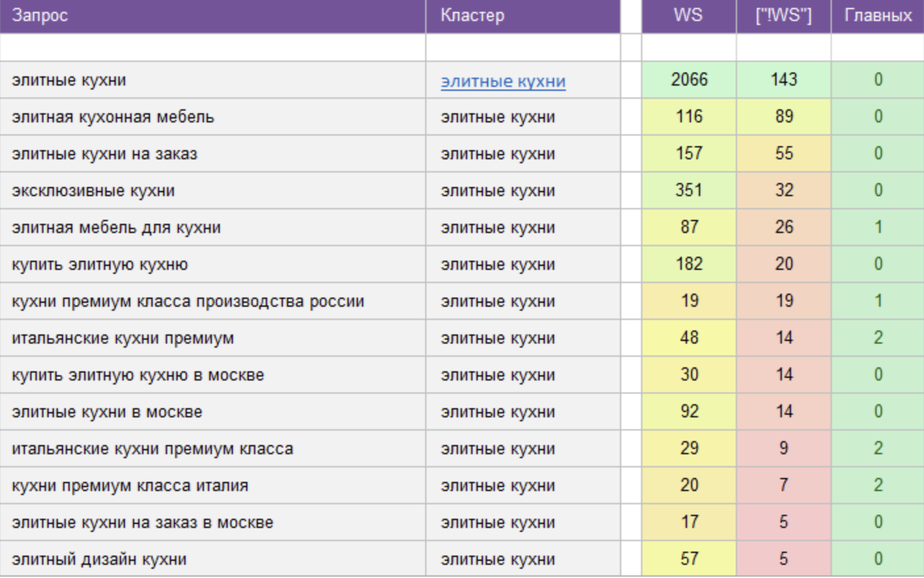Select query 'элитная кухонная мебель'
The height and width of the screenshot is (578, 924).
213,117
